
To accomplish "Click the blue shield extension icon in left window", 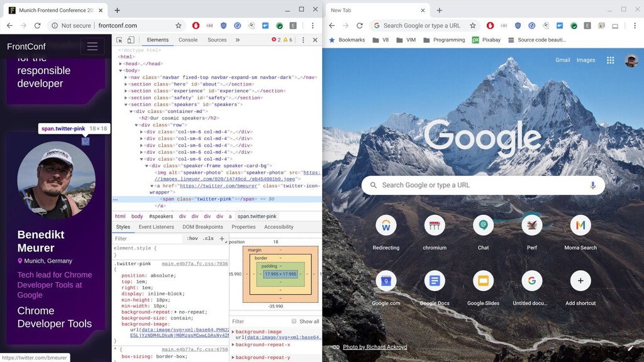I will [x=223, y=25].
